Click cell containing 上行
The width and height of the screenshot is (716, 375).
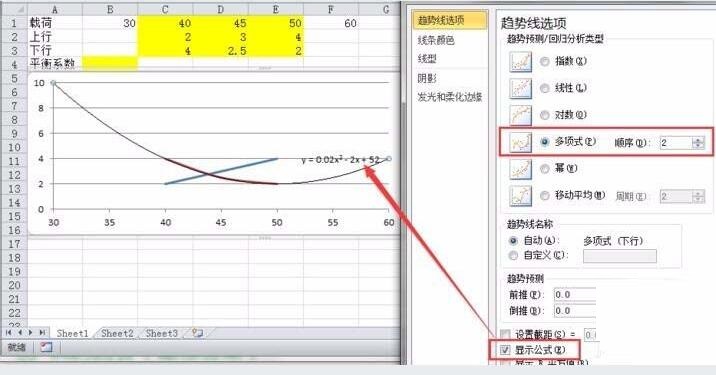tap(55, 37)
